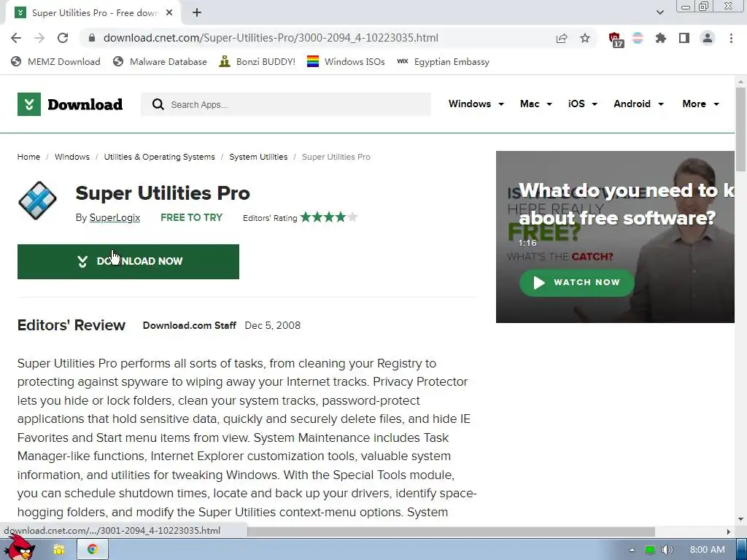Screen dimensions: 747x560
Task: Share this page via share icon
Action: [x=562, y=38]
